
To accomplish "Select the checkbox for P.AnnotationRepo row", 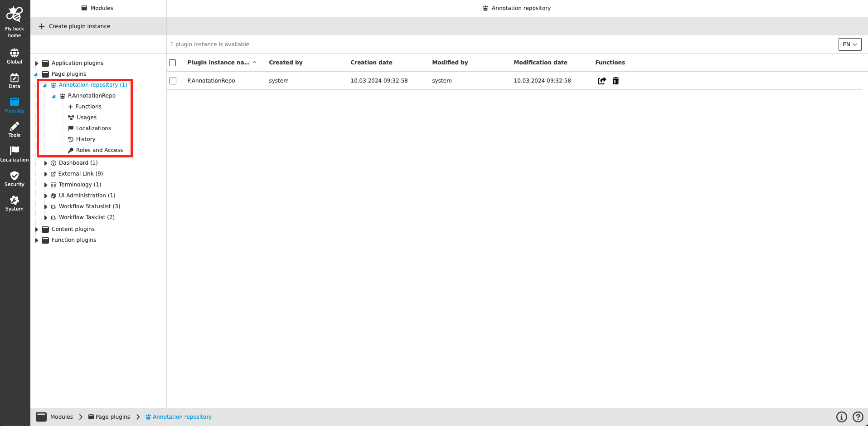I will click(x=173, y=80).
